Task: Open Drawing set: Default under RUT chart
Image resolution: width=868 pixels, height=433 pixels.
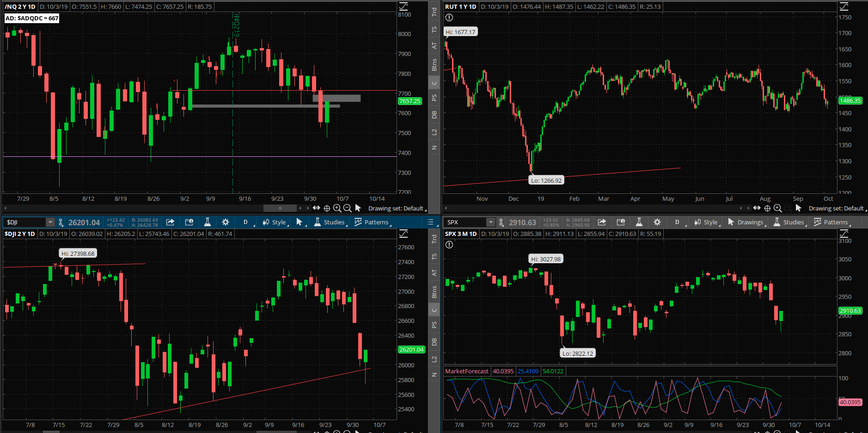Action: click(x=837, y=208)
